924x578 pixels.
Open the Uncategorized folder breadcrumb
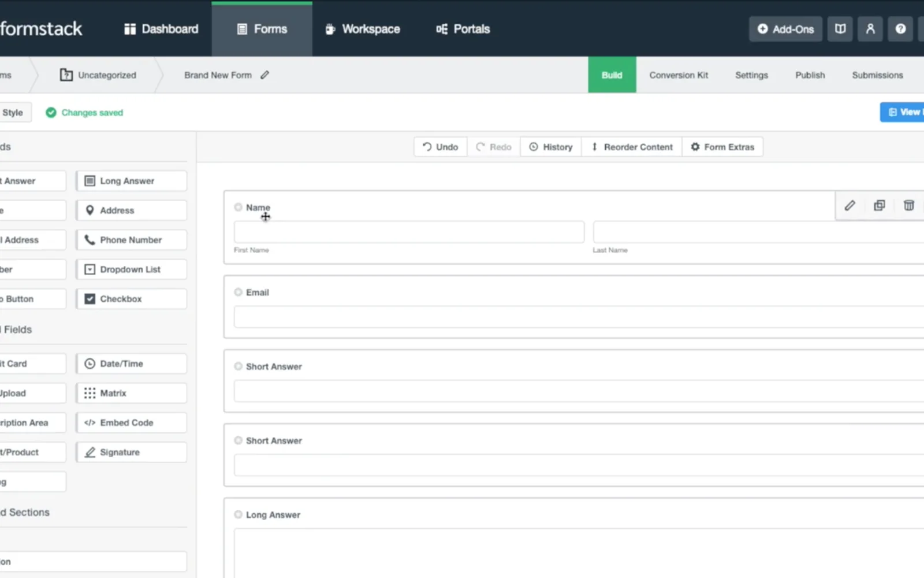tap(98, 75)
